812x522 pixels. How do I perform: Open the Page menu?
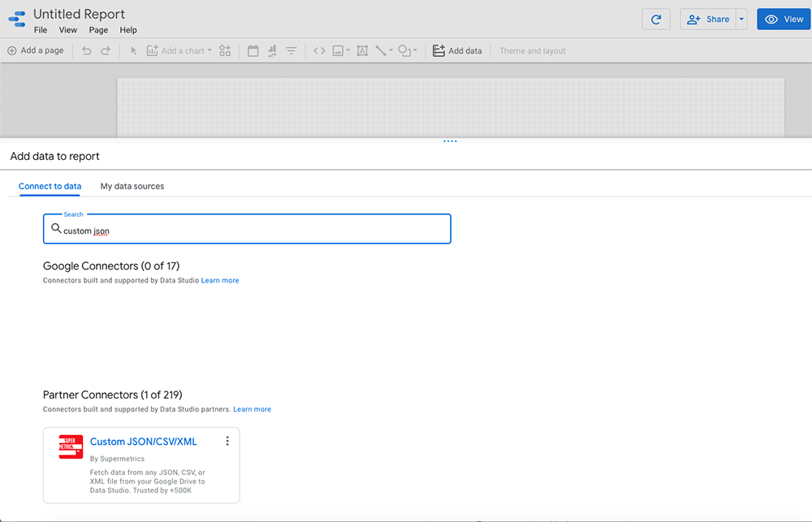coord(98,30)
